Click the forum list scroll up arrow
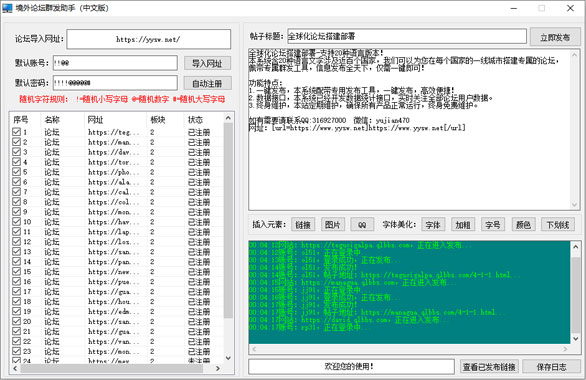Viewport: 586px width, 380px height. tap(228, 118)
